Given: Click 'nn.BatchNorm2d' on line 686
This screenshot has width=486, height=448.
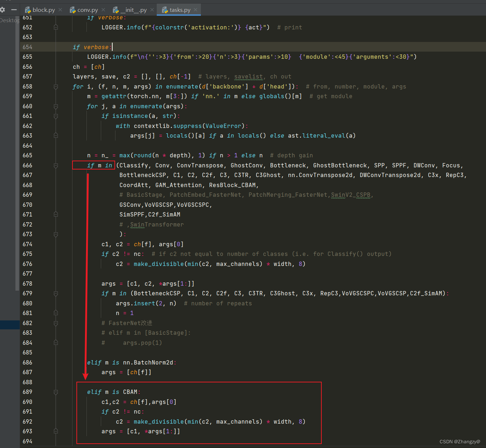Looking at the screenshot, I should pyautogui.click(x=148, y=362).
